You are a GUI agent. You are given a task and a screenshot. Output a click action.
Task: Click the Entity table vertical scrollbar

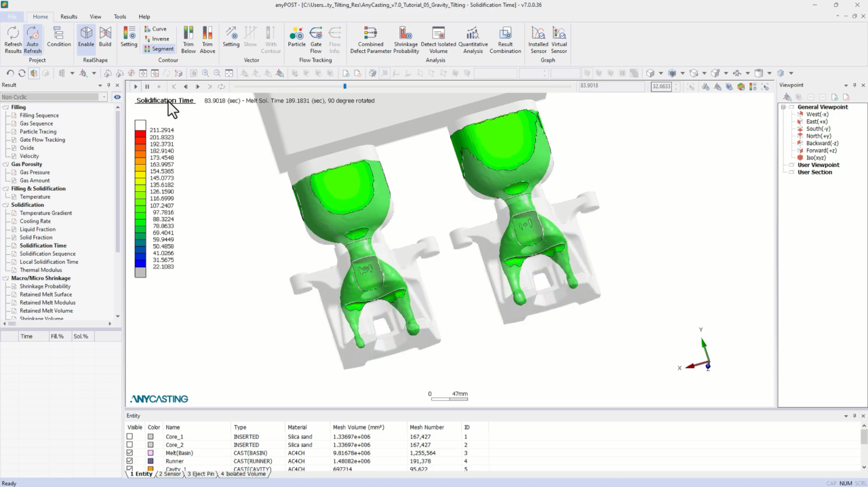pos(864,448)
